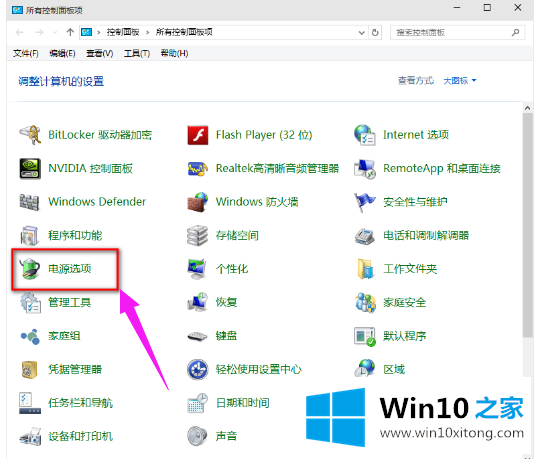Open the 管理工具 gear icon
536x459 pixels.
(30, 302)
